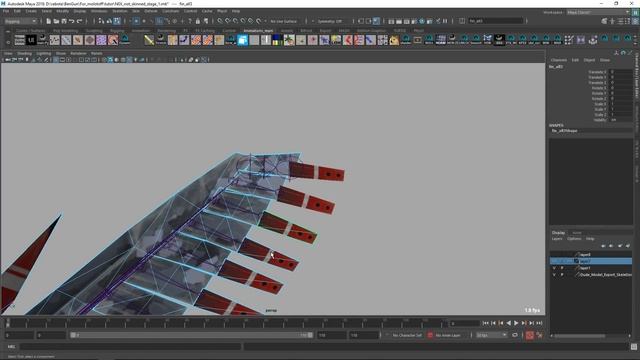640x360 pixels.
Task: Click the palm tree shelf icon
Action: 289,40
